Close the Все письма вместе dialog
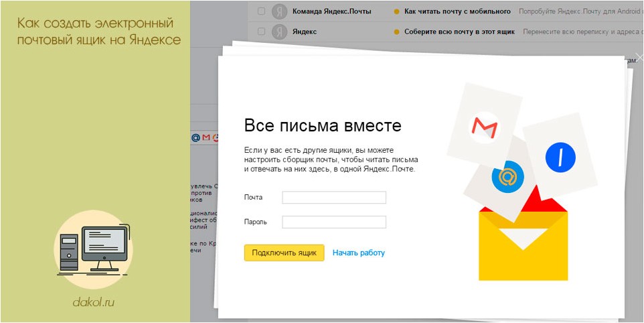 pyautogui.click(x=639, y=58)
